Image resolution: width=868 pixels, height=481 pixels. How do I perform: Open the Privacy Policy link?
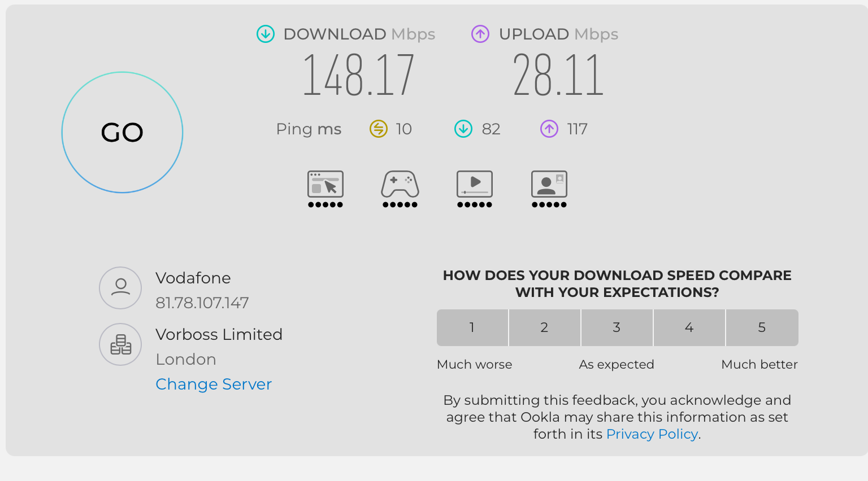point(652,434)
